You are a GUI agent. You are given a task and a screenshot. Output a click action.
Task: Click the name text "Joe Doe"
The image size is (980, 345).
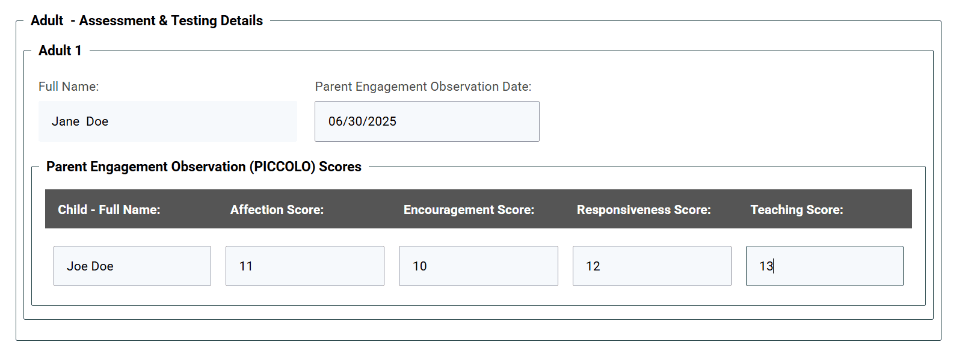90,266
